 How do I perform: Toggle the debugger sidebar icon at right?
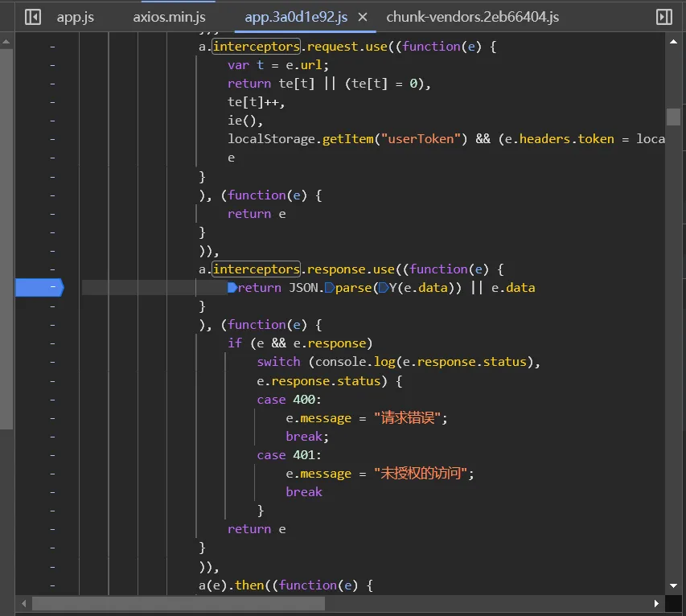[663, 17]
